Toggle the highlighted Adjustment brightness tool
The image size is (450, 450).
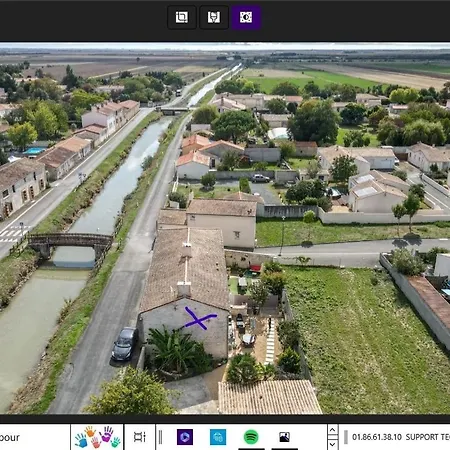[246, 17]
